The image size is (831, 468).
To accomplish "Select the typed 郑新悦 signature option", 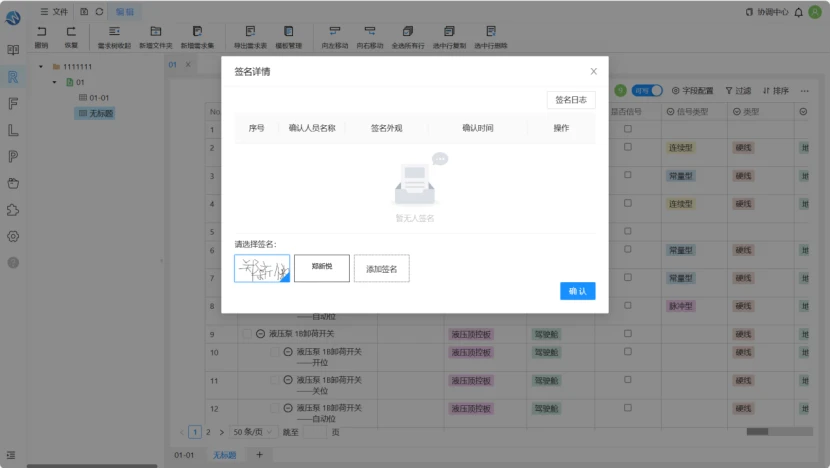I will (322, 268).
